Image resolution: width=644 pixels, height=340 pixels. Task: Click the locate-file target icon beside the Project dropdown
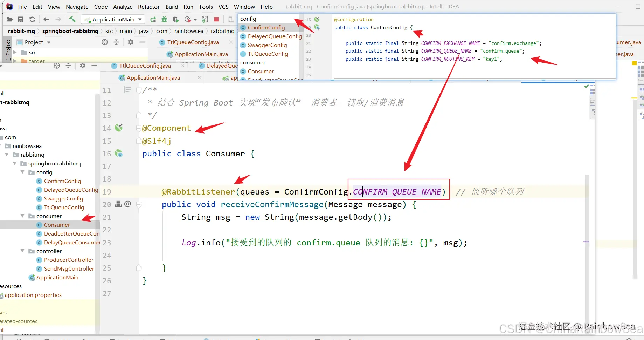pos(105,42)
